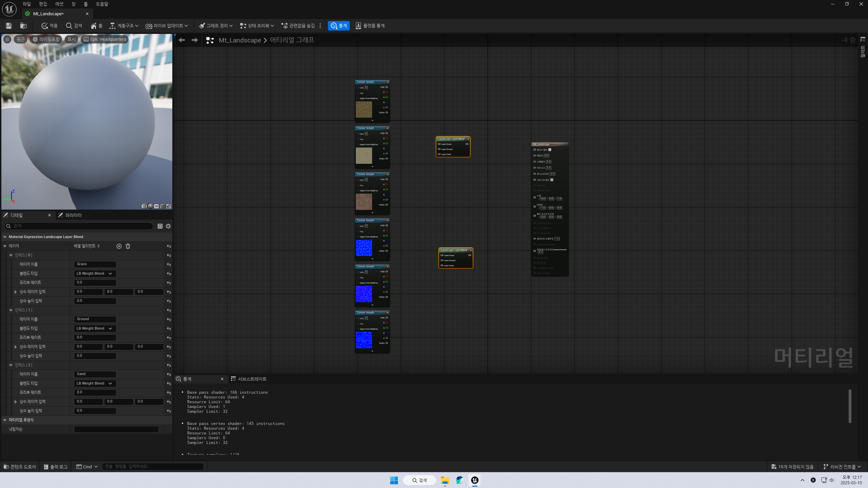This screenshot has width=868, height=488.
Task: Add a layer array element with the plus icon
Action: pyautogui.click(x=119, y=246)
